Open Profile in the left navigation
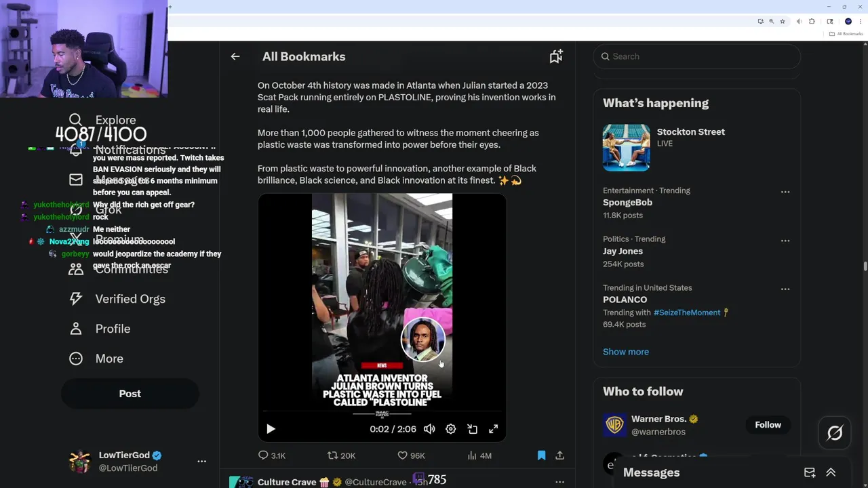The width and height of the screenshot is (868, 488). point(99,329)
